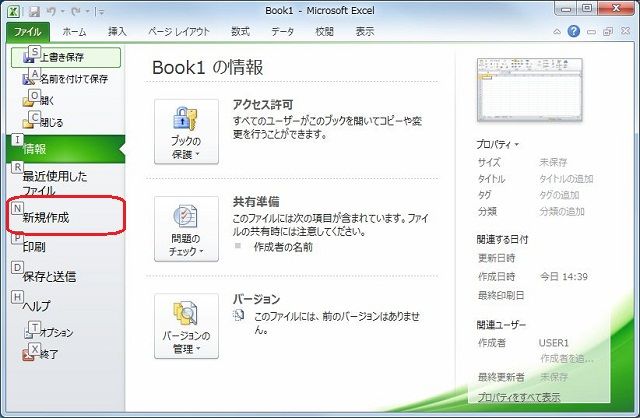Click the Excel application icon in title bar

(x=13, y=11)
